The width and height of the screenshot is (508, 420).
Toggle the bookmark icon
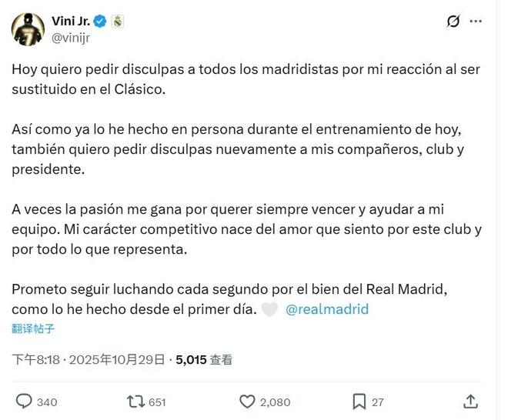point(359,401)
